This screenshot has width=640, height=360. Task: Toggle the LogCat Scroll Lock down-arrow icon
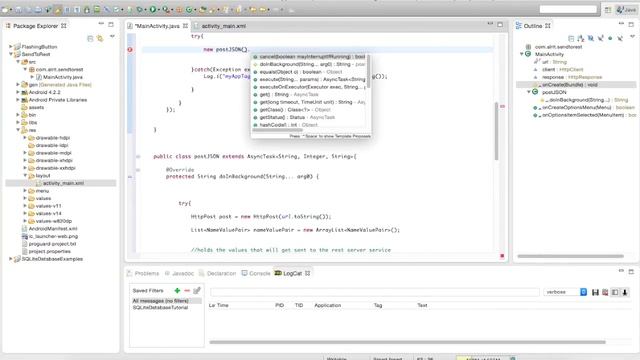coord(625,292)
